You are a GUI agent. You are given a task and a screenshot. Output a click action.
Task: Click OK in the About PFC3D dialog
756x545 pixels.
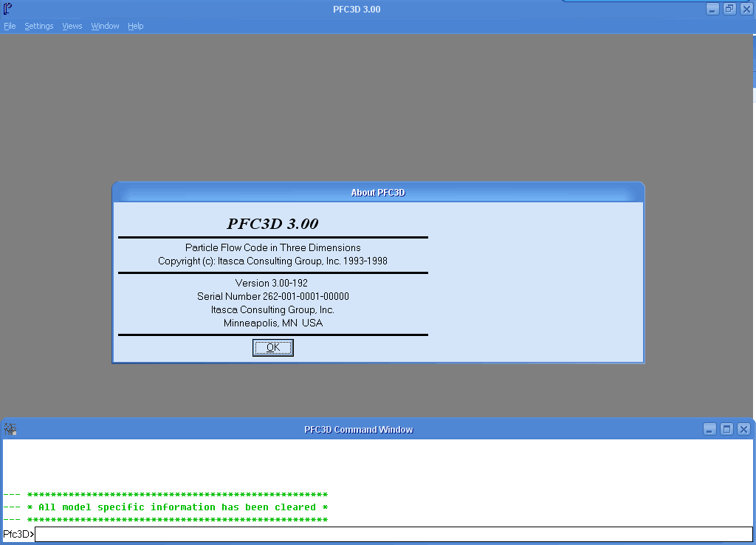[x=273, y=348]
